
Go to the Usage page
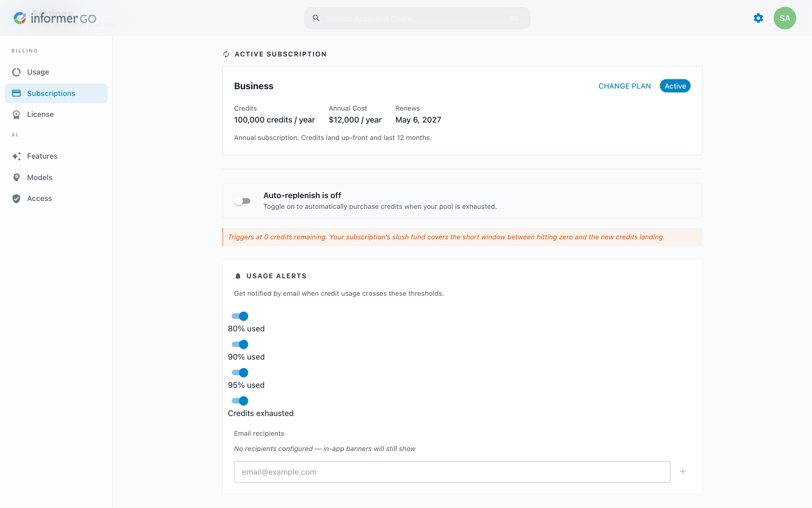56,72
